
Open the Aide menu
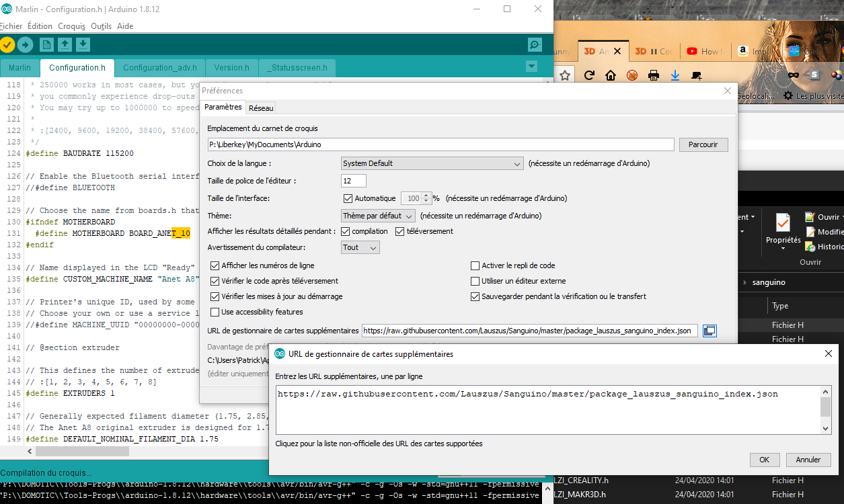point(125,26)
